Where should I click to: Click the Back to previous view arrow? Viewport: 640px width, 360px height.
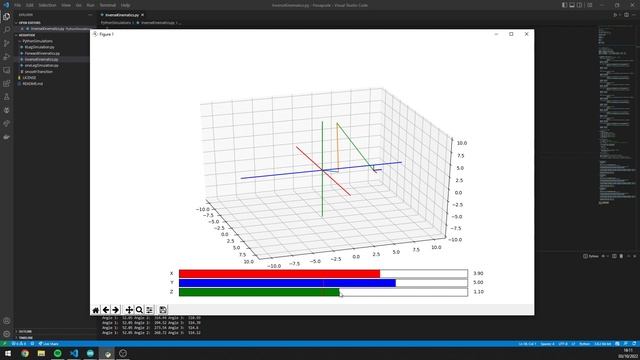(106, 310)
